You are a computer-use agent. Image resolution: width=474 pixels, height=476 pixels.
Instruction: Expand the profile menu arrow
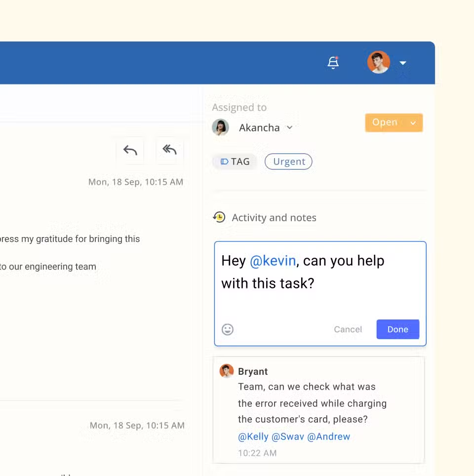point(403,63)
